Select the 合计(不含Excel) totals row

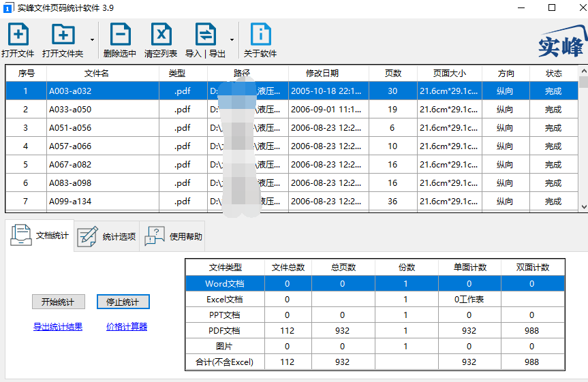pos(375,362)
